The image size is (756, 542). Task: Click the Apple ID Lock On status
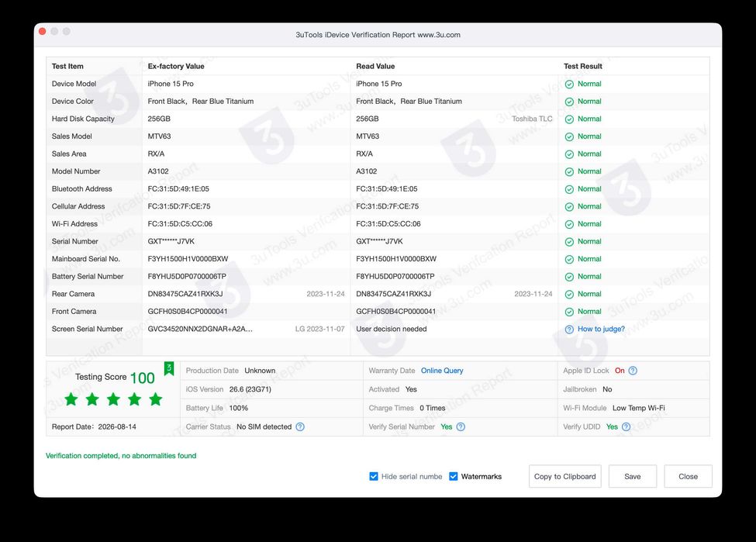620,371
